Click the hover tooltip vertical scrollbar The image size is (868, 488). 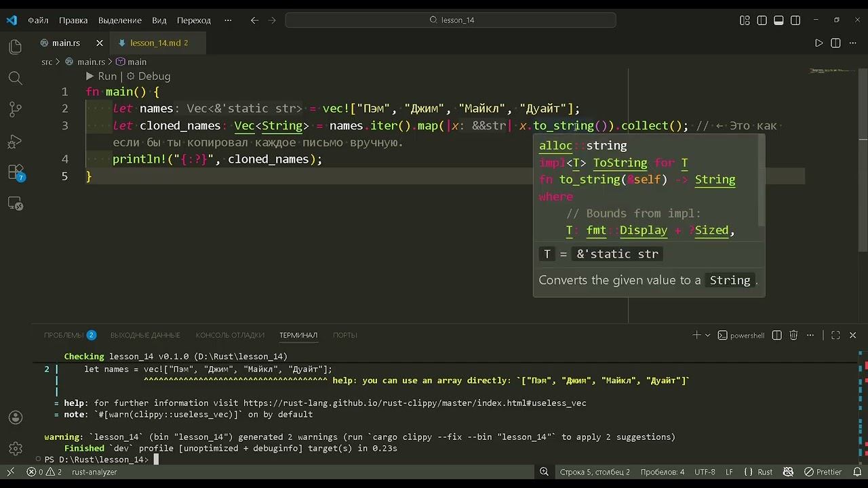point(762,182)
